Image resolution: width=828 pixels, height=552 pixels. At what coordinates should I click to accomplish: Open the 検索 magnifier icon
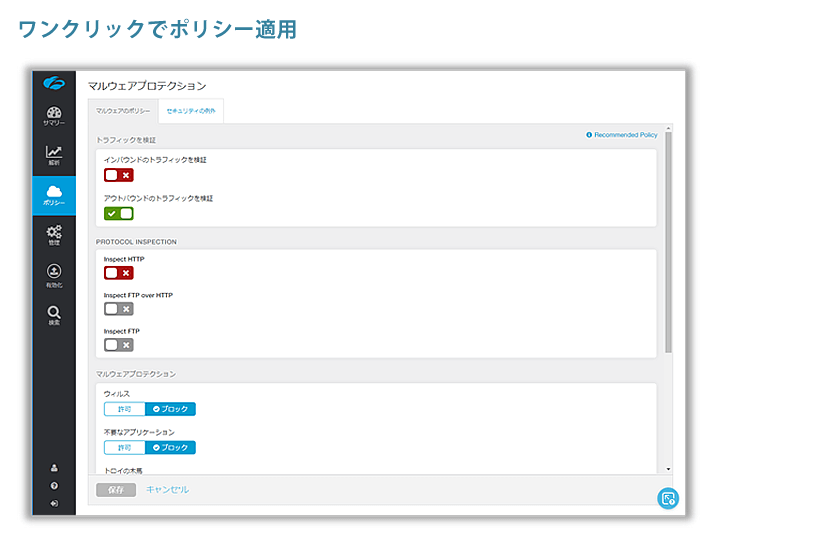pyautogui.click(x=54, y=315)
